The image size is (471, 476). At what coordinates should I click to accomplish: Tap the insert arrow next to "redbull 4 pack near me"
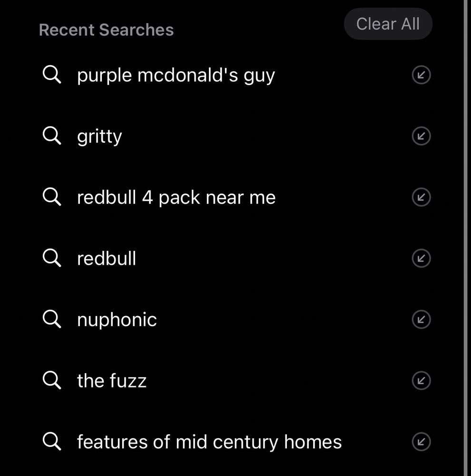(x=421, y=197)
